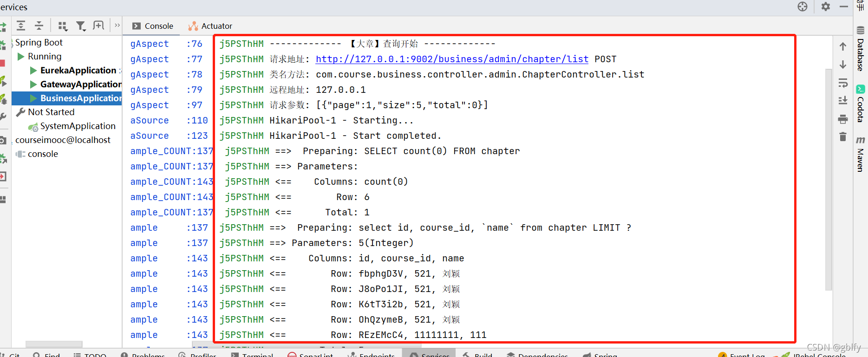
Task: Show more toolbar actions chevron
Action: pyautogui.click(x=117, y=26)
